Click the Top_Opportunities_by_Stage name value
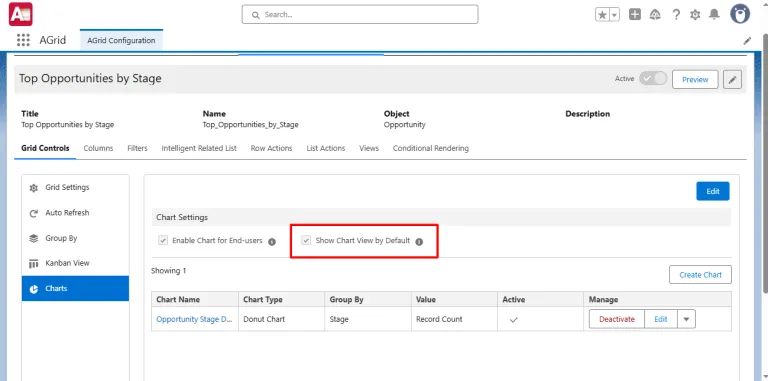This screenshot has height=381, width=768. click(x=250, y=125)
